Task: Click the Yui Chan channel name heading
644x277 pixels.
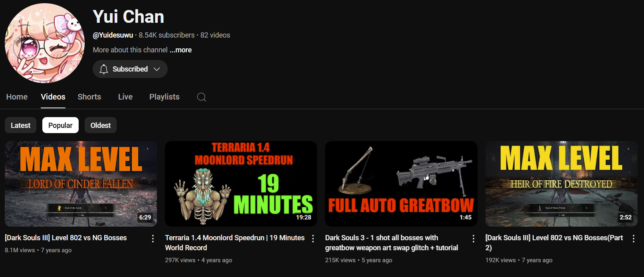Action: pos(129,17)
